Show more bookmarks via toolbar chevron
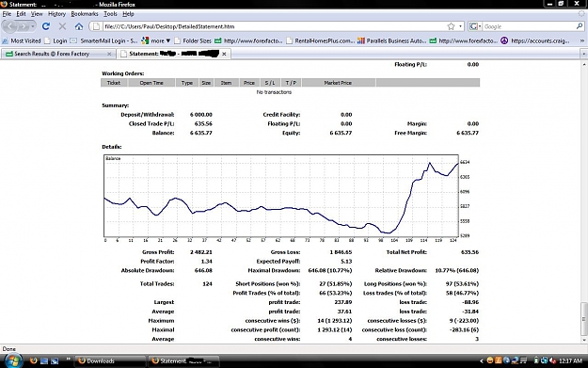The image size is (588, 368). (x=582, y=40)
